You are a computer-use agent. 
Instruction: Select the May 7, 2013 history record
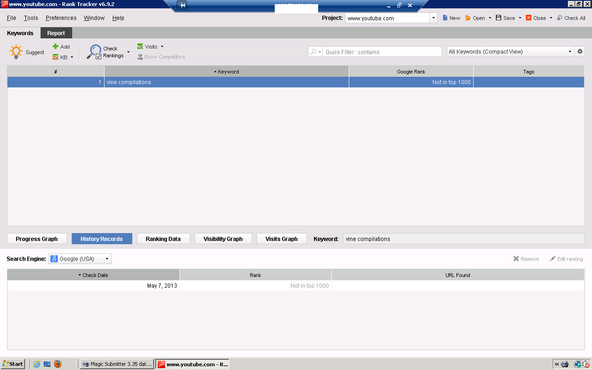pos(93,285)
